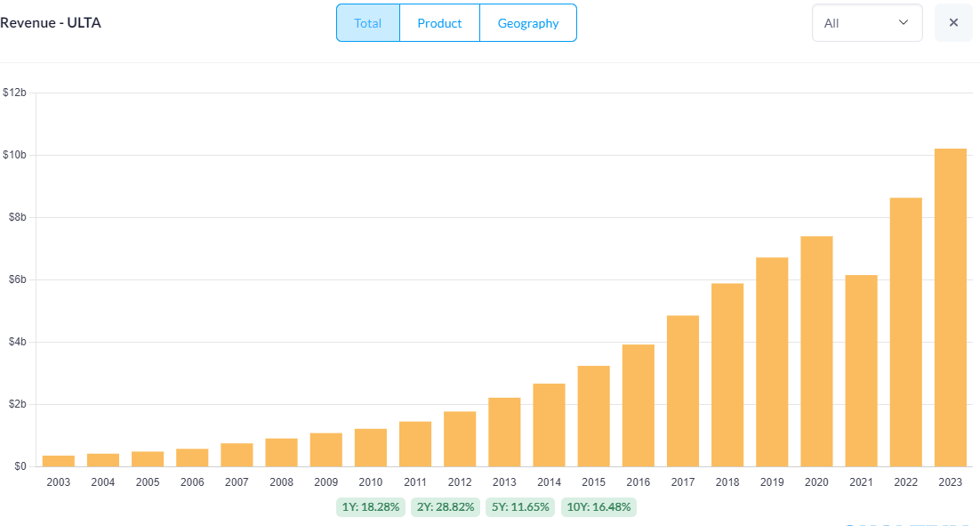Click the $10b y-axis label
This screenshot has height=526, width=980.
pyautogui.click(x=14, y=155)
